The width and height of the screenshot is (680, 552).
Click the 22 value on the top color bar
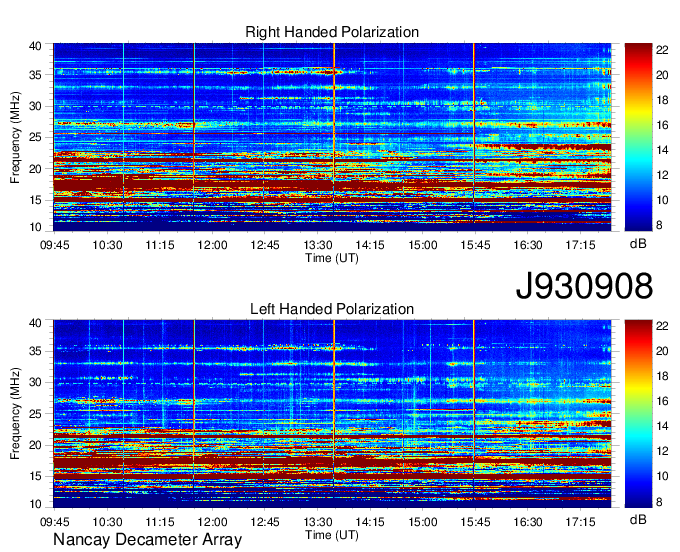tap(662, 50)
